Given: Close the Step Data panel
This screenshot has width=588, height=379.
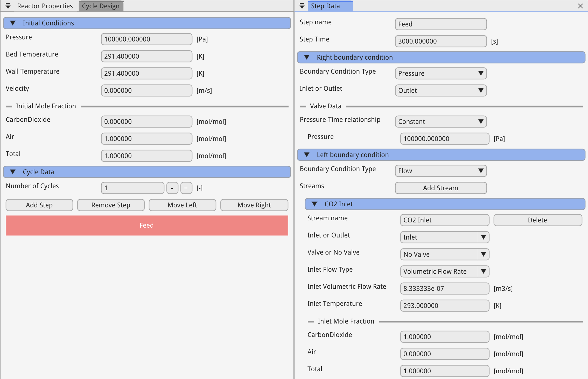Looking at the screenshot, I should tap(580, 6).
